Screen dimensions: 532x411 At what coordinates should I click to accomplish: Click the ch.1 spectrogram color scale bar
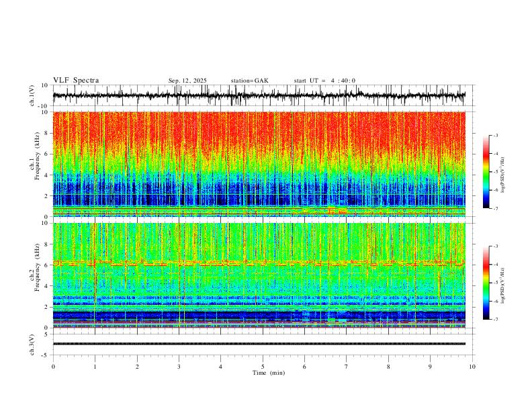[486, 172]
